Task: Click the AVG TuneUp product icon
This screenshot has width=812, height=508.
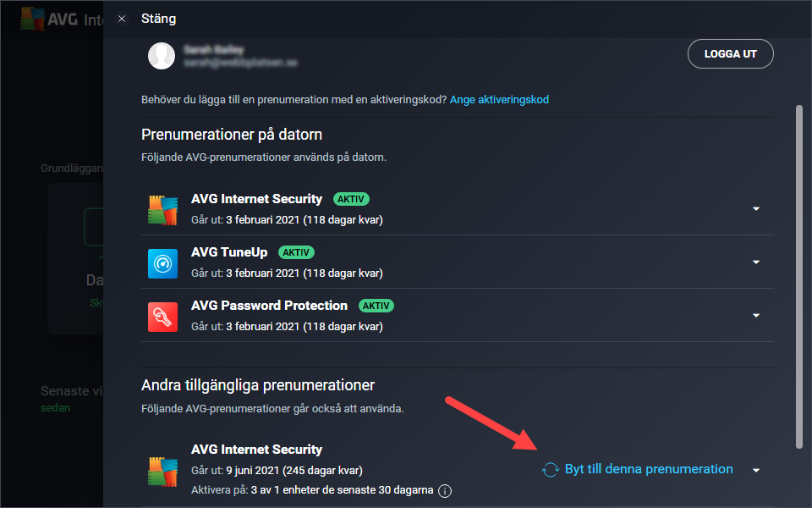Action: point(162,263)
